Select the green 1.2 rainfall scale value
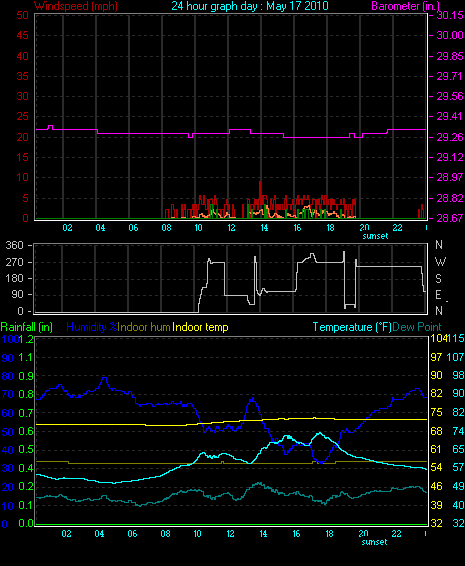The width and height of the screenshot is (465, 566). [x=26, y=339]
